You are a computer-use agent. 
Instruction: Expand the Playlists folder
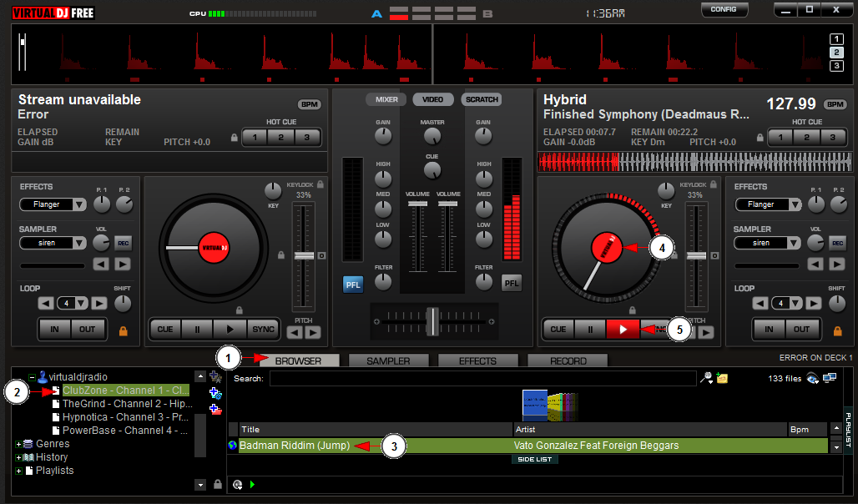click(18, 471)
